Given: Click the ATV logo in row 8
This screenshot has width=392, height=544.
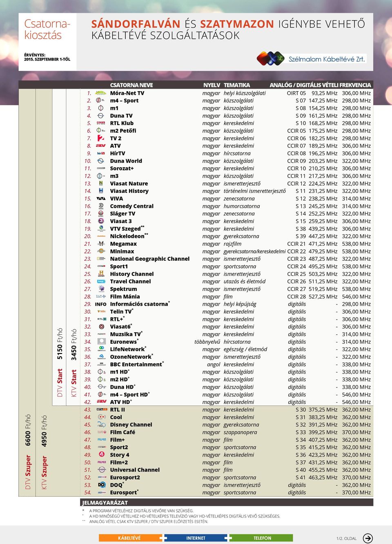Looking at the screenshot, I should [100, 146].
